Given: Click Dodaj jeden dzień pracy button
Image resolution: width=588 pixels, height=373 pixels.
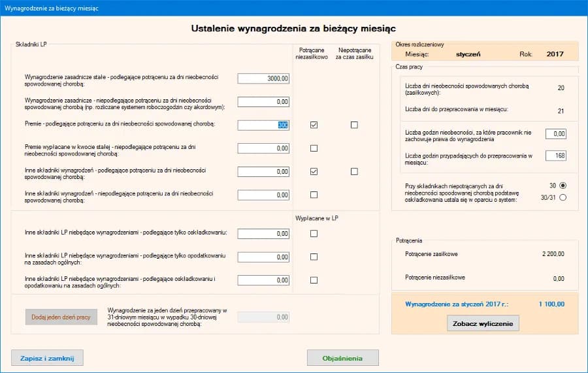Looking at the screenshot, I should pos(61,317).
